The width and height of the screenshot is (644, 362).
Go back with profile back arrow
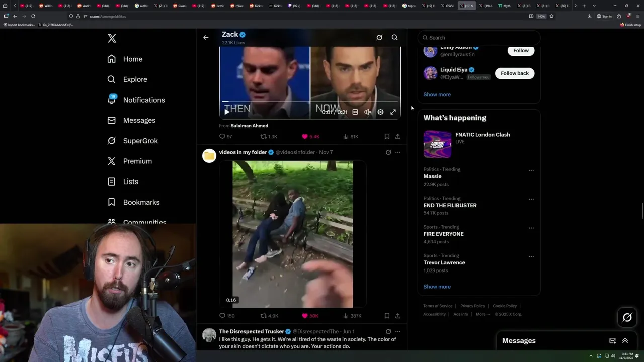click(x=206, y=37)
